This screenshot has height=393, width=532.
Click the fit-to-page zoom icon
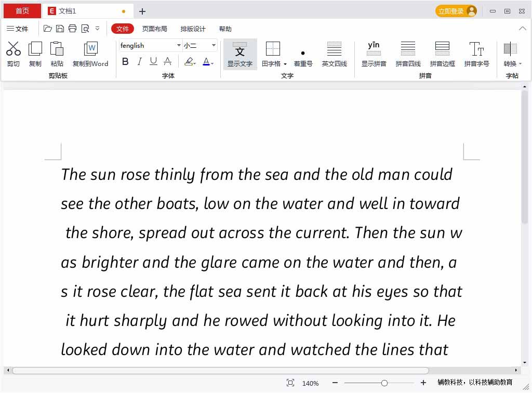[x=290, y=383]
